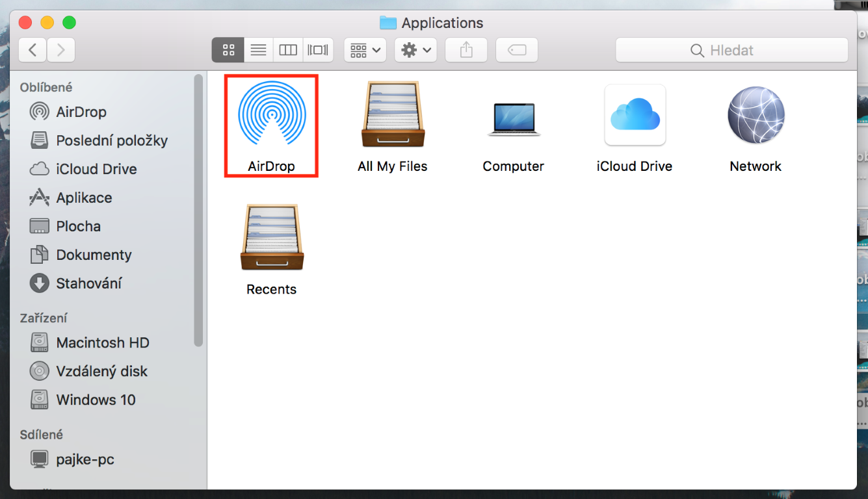Click the Sdílené section header

(42, 435)
